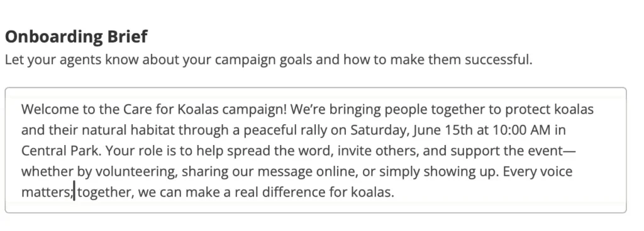Viewport: 644px width, 231px height.
Task: Click the word Saturday in the brief
Action: (x=378, y=130)
